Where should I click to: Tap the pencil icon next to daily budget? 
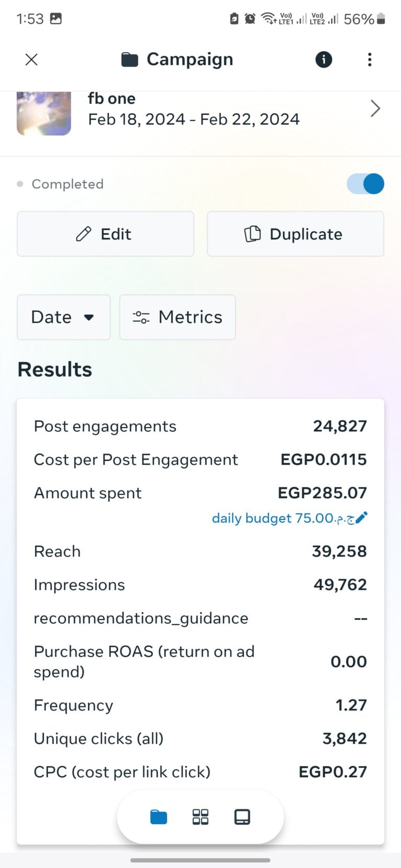coord(361,517)
